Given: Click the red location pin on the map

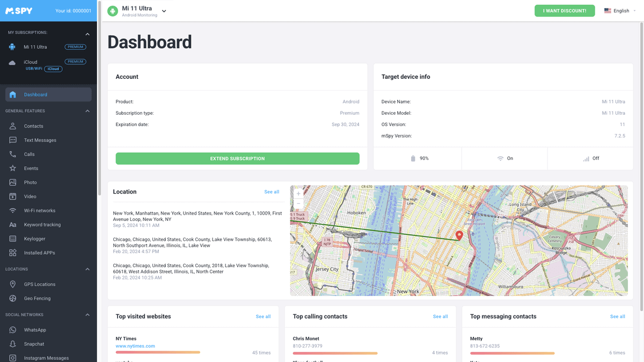Looking at the screenshot, I should (459, 235).
